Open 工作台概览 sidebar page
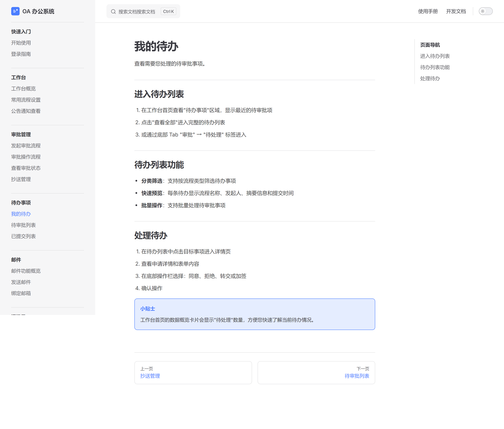Image resolution: width=504 pixels, height=429 pixels. [x=23, y=89]
